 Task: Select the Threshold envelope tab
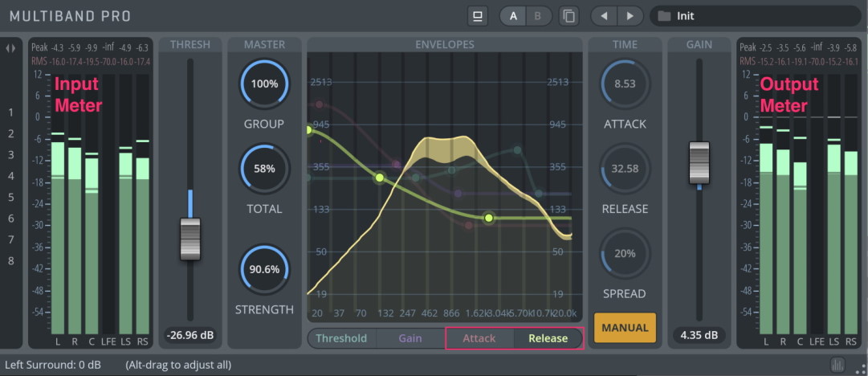pyautogui.click(x=341, y=338)
